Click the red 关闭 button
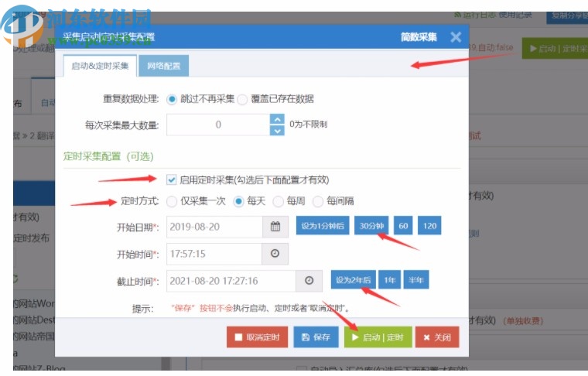588x376 pixels. [x=437, y=337]
